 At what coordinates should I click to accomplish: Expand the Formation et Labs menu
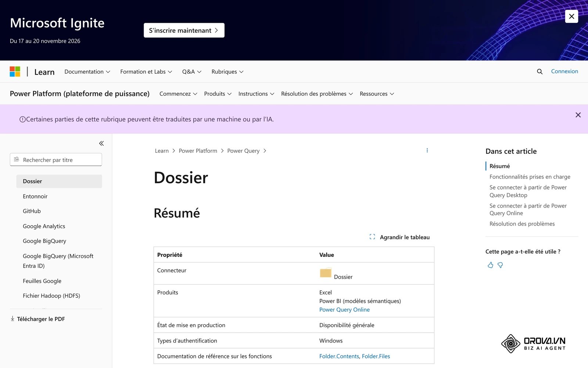click(146, 72)
